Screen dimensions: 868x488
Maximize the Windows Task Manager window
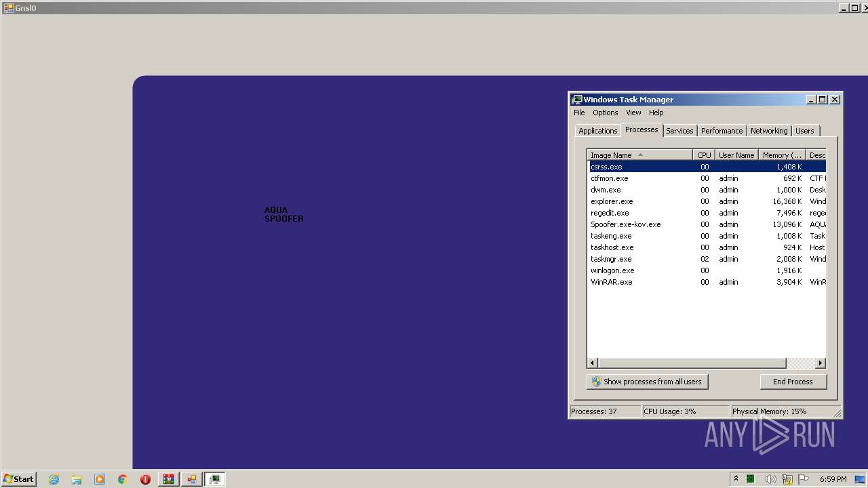(823, 100)
